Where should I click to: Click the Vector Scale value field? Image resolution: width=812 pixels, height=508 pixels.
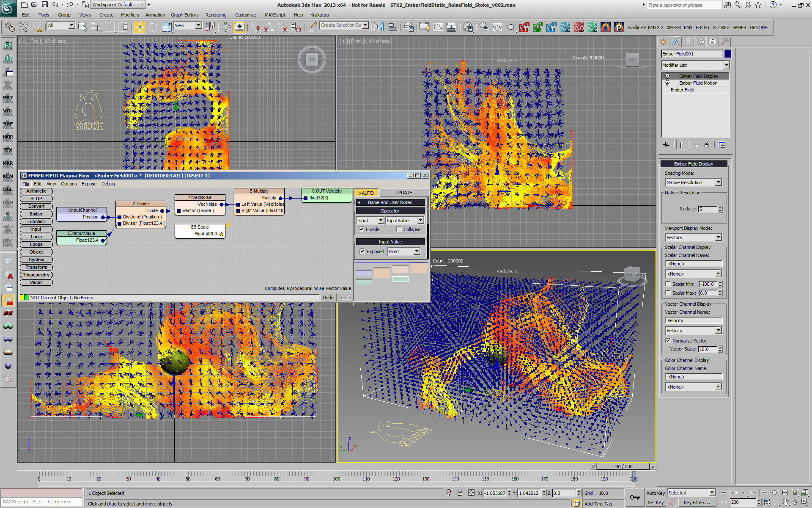[708, 349]
